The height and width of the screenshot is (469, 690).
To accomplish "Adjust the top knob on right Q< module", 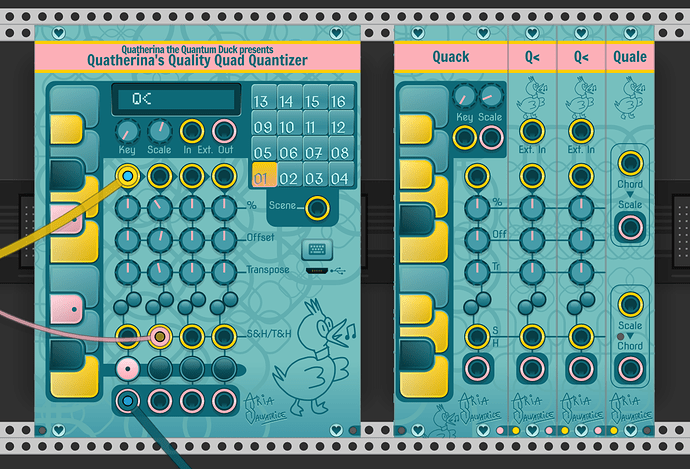I will pyautogui.click(x=581, y=208).
